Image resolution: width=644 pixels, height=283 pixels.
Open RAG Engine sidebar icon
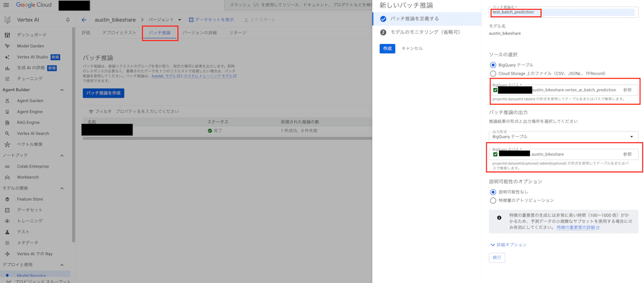point(7,122)
